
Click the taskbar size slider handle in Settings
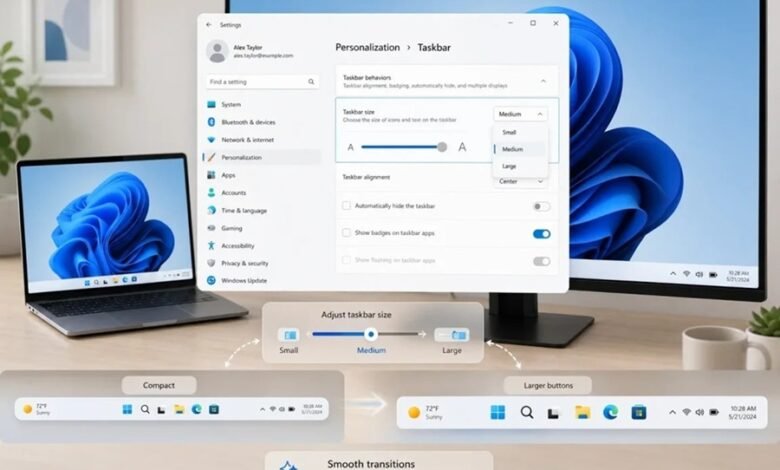(442, 147)
